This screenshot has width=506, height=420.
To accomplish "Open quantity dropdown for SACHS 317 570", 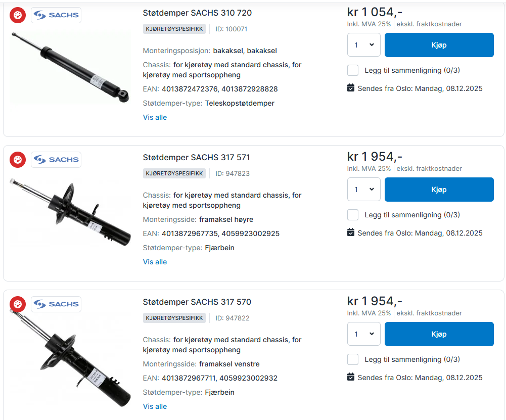I will [364, 334].
